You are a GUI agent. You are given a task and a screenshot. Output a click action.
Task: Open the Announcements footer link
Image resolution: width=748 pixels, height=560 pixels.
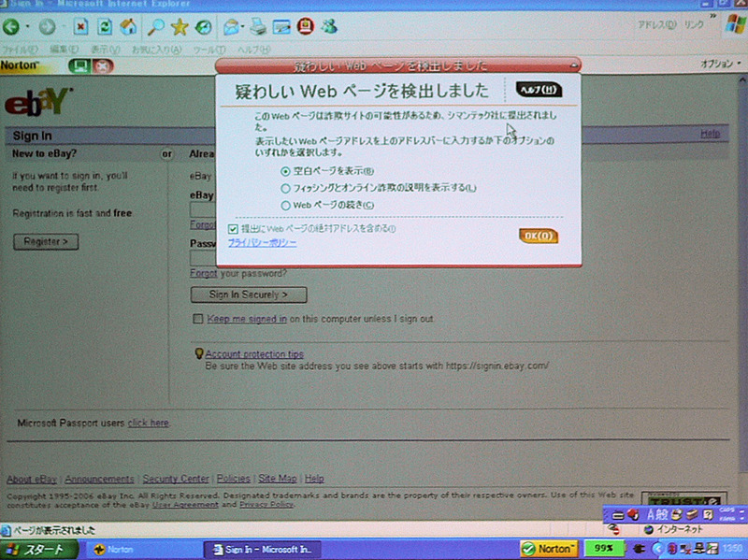pyautogui.click(x=99, y=479)
